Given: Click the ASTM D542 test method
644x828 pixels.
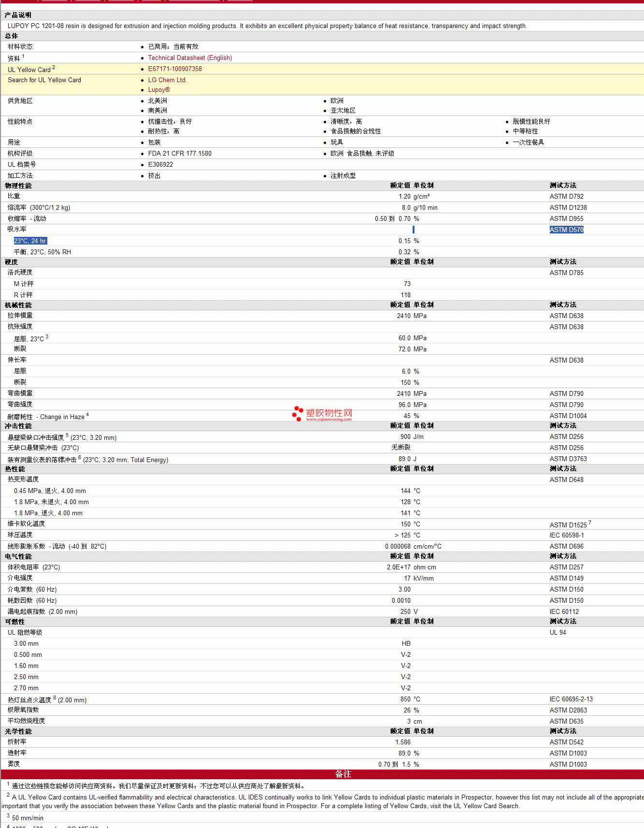Looking at the screenshot, I should [566, 742].
